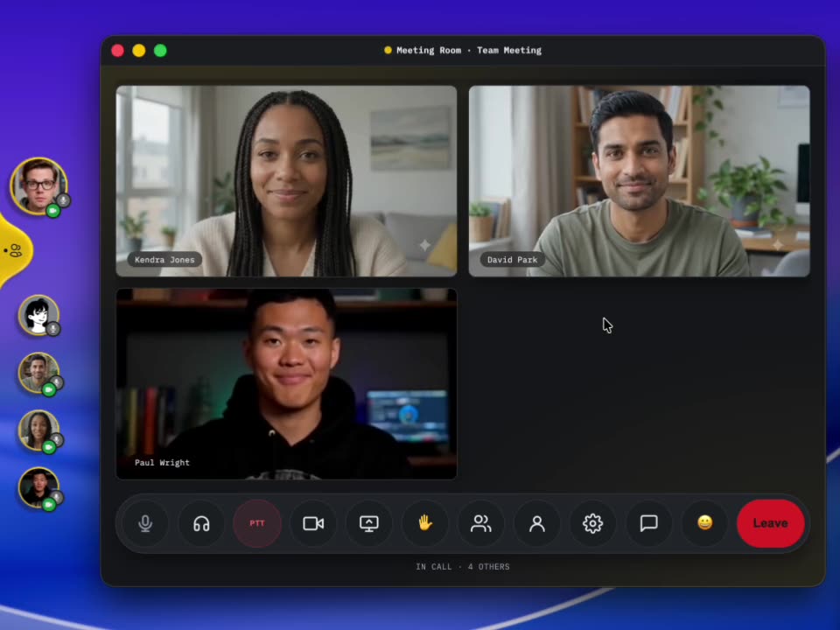Select Kendra Jones's video tile
The height and width of the screenshot is (630, 840).
pos(287,181)
